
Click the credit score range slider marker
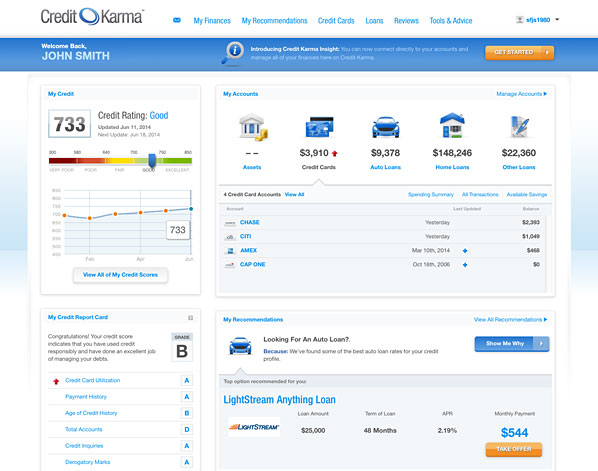(152, 160)
